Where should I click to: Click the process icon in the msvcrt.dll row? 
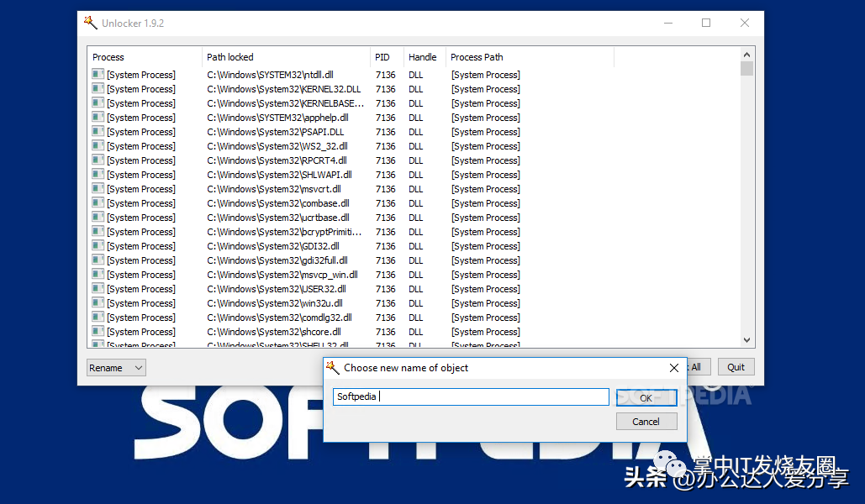pos(98,189)
